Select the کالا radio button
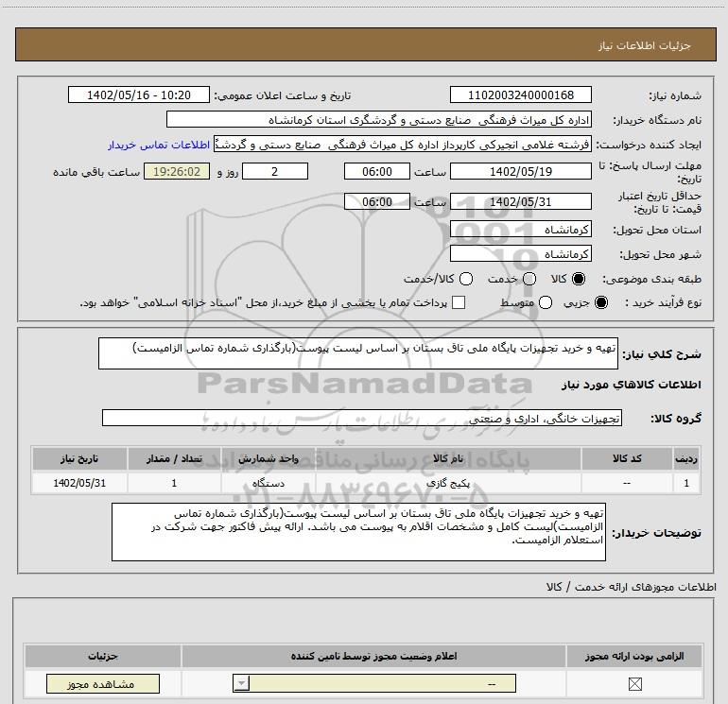 point(579,279)
